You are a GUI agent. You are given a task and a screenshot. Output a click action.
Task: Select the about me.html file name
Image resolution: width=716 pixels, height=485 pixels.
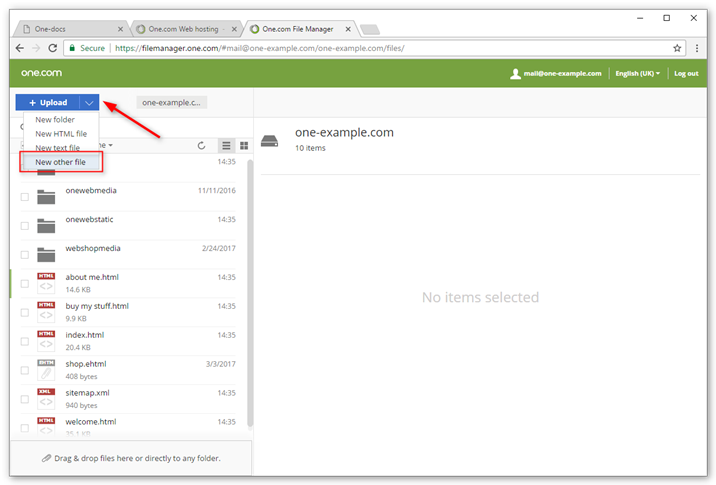tap(92, 277)
